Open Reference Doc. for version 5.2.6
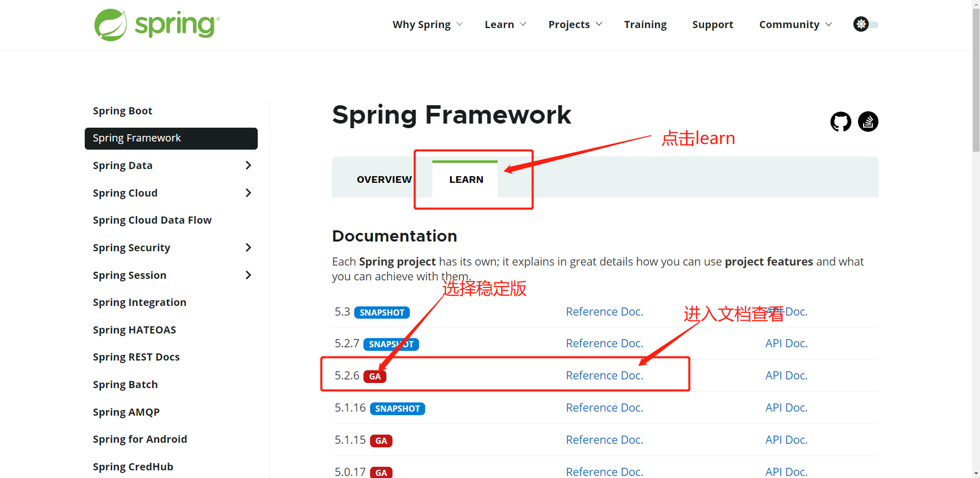Image resolution: width=980 pixels, height=478 pixels. tap(604, 375)
